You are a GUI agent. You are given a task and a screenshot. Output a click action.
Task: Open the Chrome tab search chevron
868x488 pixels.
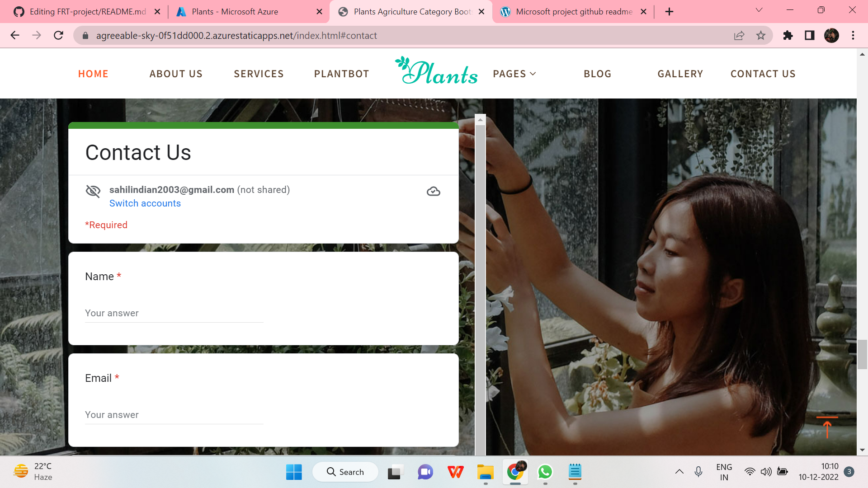[759, 10]
